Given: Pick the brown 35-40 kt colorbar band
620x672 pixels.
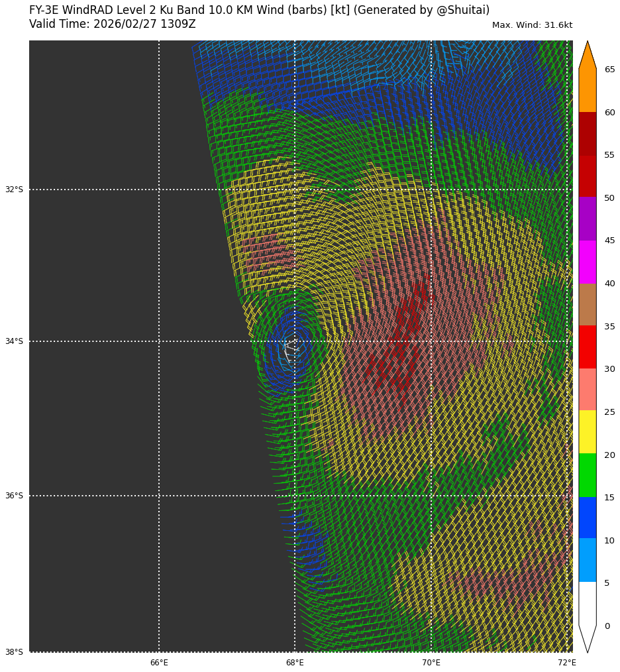Looking at the screenshot, I should click(588, 304).
